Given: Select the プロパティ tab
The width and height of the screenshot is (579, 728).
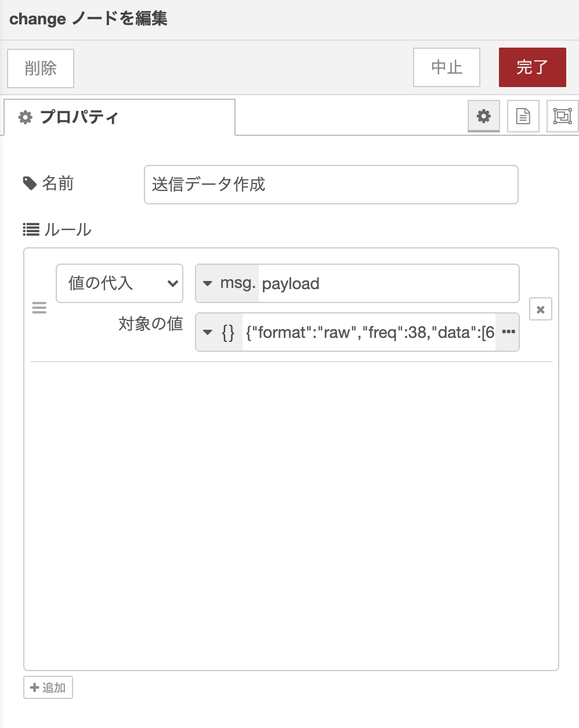Looking at the screenshot, I should pos(120,117).
